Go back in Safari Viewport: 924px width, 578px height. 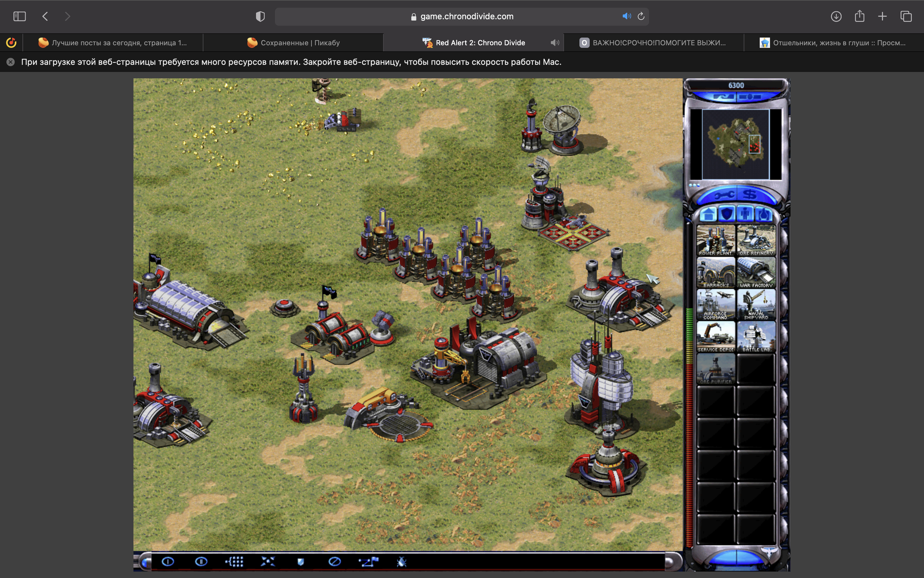click(x=45, y=16)
